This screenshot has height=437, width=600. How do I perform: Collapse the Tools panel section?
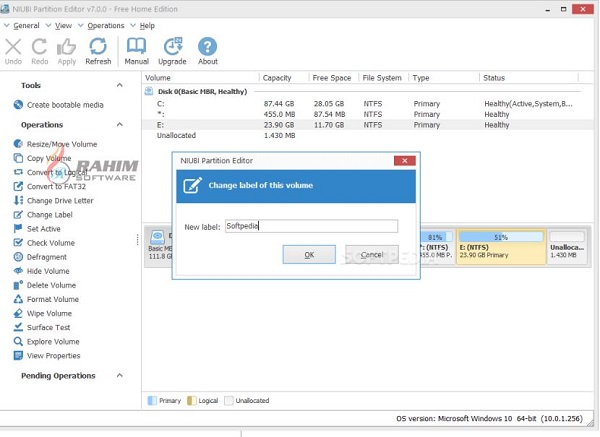(120, 86)
